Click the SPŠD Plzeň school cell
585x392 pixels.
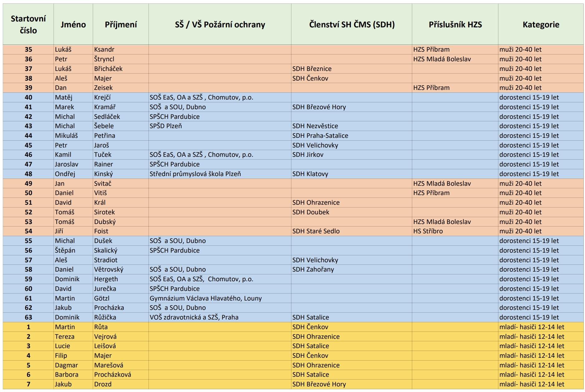(x=220, y=126)
